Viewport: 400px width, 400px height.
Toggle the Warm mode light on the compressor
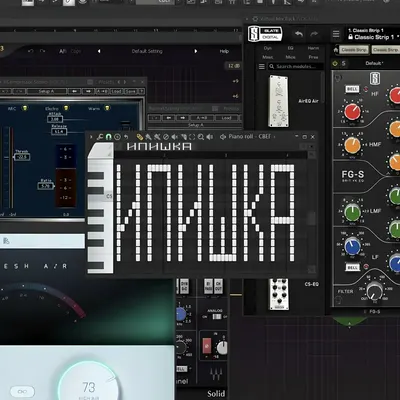(x=107, y=108)
